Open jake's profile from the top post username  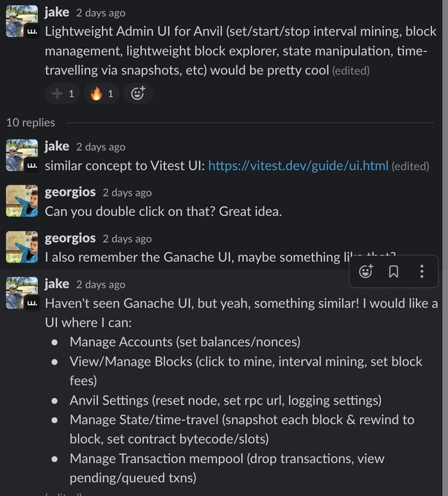57,12
